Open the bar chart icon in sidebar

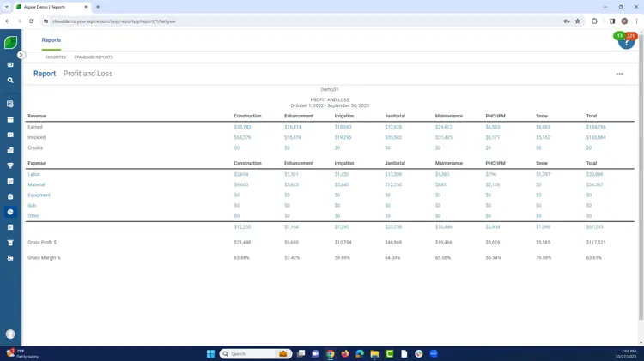pyautogui.click(x=10, y=150)
